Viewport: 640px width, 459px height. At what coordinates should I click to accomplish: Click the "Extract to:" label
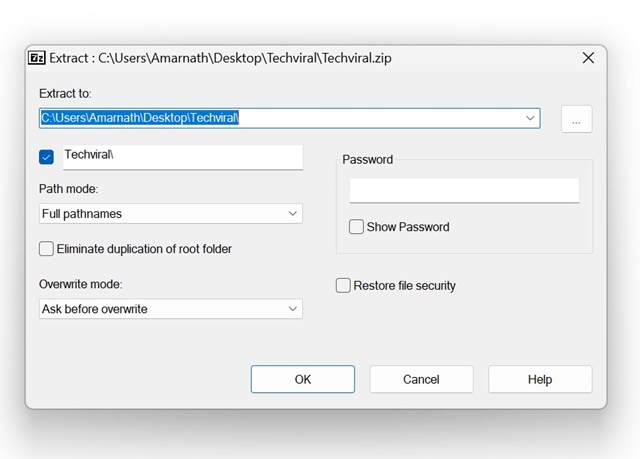pyautogui.click(x=65, y=92)
